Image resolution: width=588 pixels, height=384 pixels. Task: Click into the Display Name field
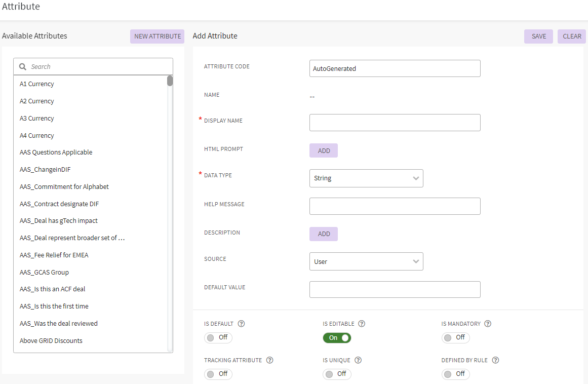coord(395,123)
